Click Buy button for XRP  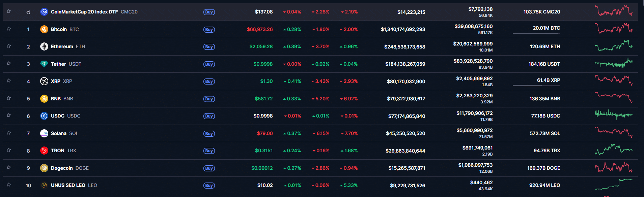click(209, 81)
